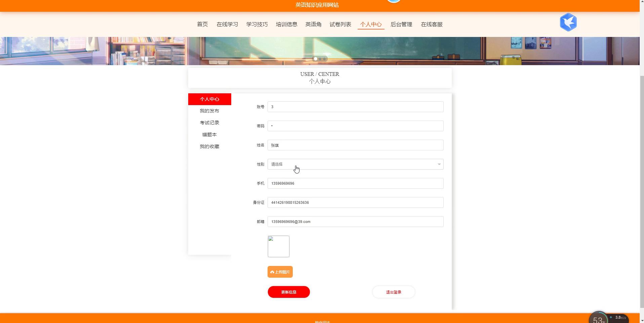
Task: Click the red 更新信息 button
Action: click(x=288, y=292)
